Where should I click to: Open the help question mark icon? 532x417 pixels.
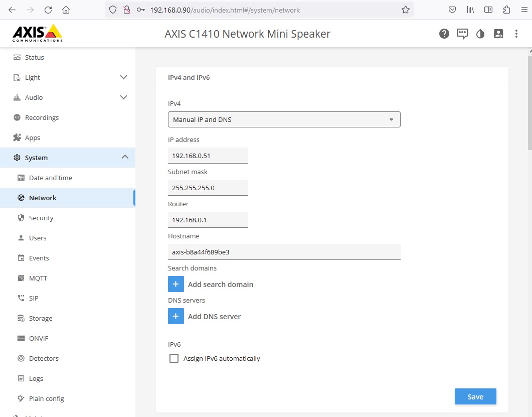[444, 34]
